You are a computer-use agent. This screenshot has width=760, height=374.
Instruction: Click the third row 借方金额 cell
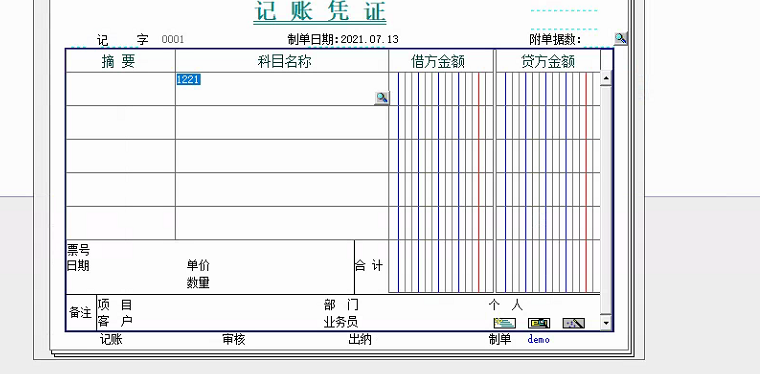441,156
